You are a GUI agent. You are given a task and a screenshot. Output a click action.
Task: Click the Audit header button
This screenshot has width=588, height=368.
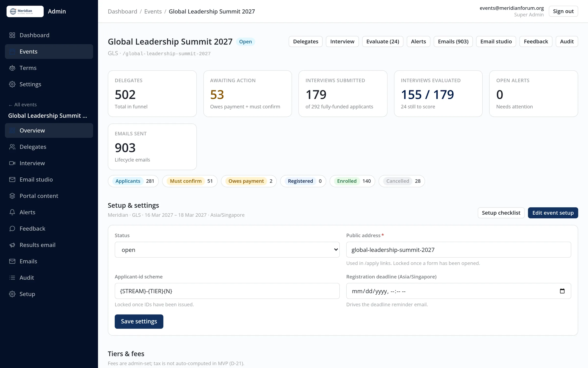pos(567,41)
